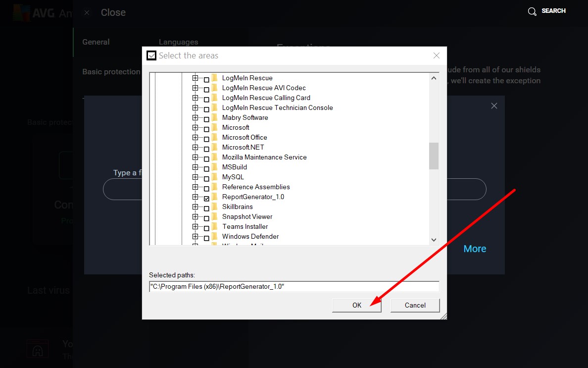This screenshot has height=368, width=588.
Task: Select the Windows Defender folder icon
Action: click(214, 236)
